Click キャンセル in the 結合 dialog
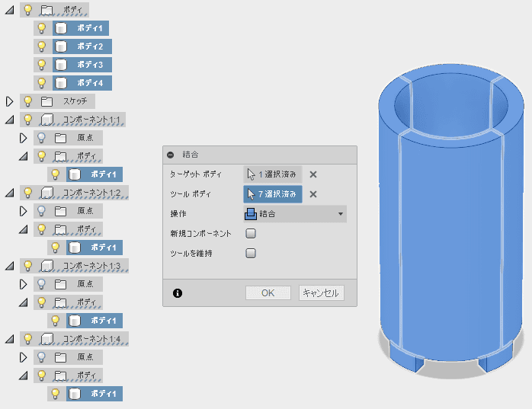This screenshot has height=409, width=532. (x=322, y=293)
